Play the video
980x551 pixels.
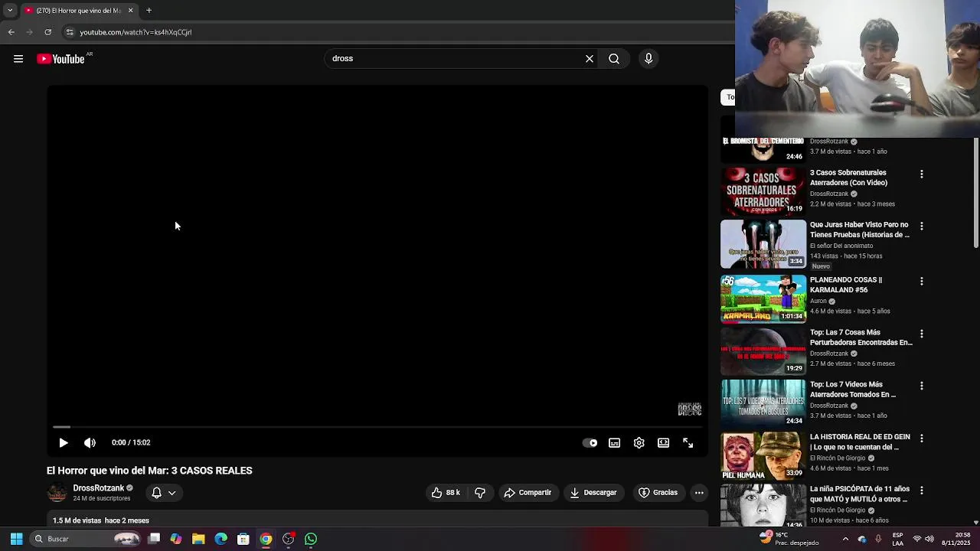(x=64, y=442)
